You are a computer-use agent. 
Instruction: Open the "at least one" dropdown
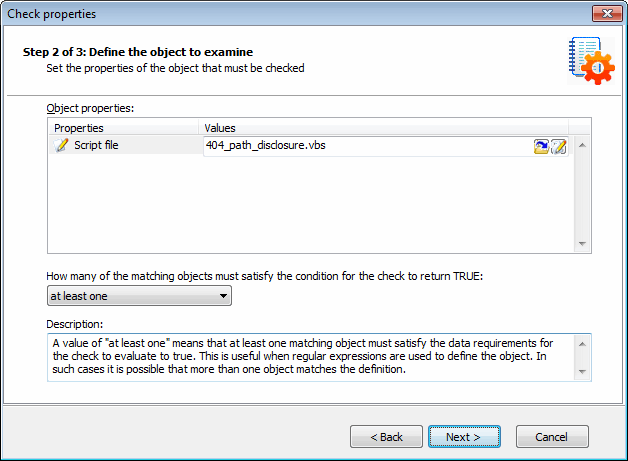point(139,296)
